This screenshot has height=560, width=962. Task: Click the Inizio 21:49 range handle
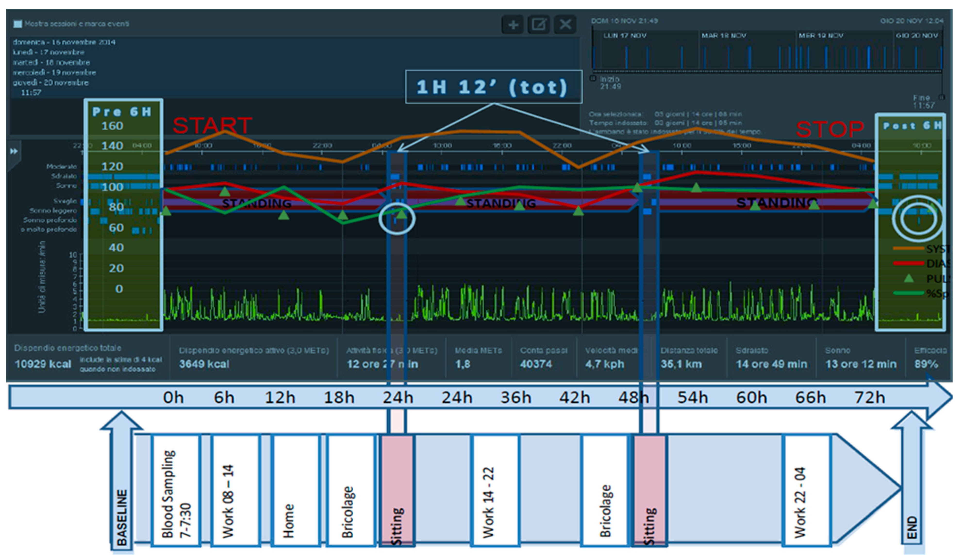click(x=593, y=79)
